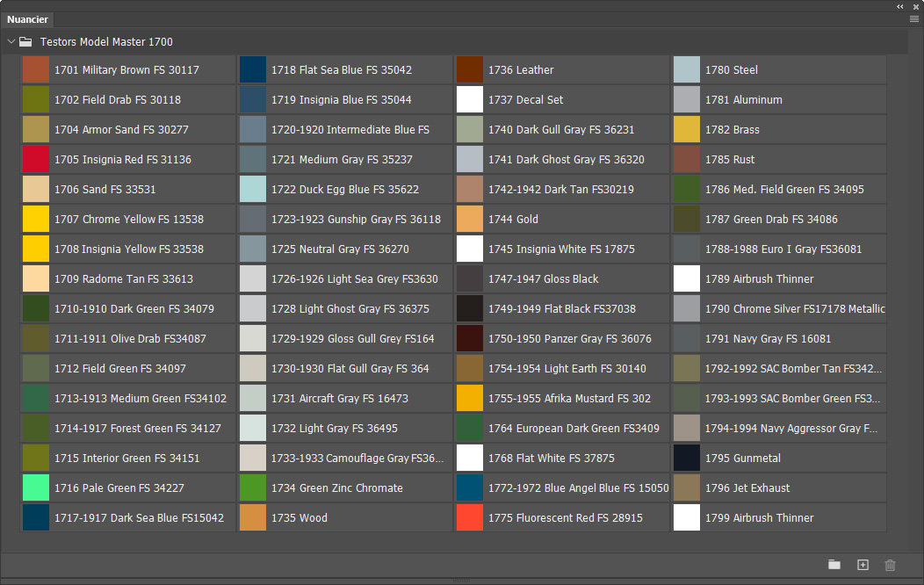The image size is (924, 585).
Task: Click the delete swatch trash icon
Action: pyautogui.click(x=890, y=565)
